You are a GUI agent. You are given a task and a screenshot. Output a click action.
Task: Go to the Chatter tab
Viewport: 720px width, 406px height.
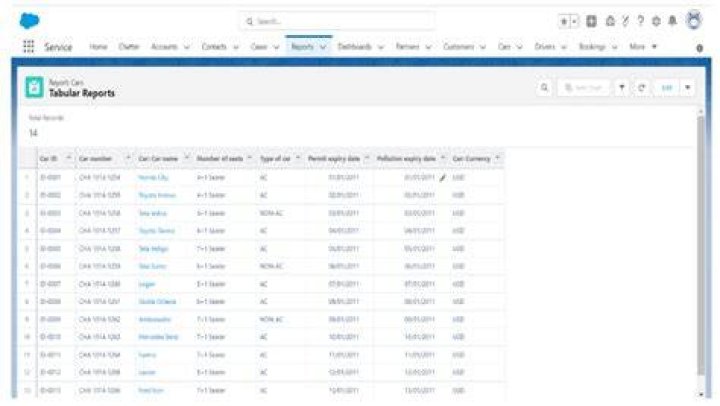tap(129, 47)
